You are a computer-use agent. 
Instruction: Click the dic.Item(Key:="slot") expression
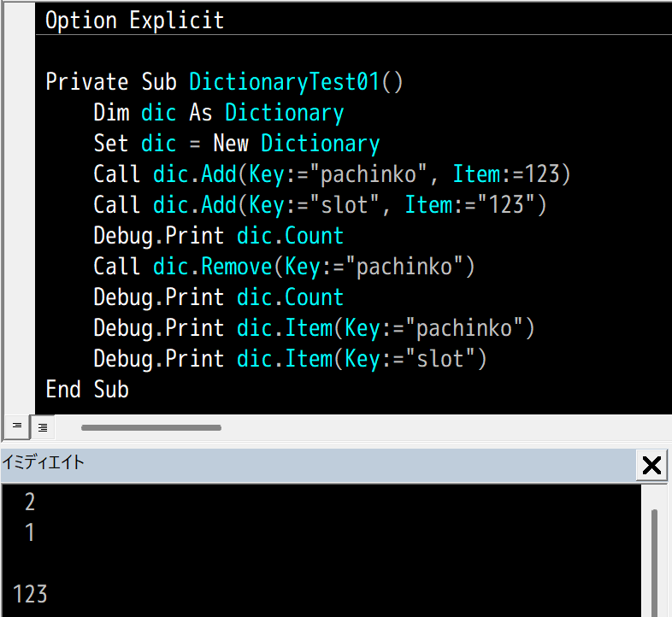point(362,358)
